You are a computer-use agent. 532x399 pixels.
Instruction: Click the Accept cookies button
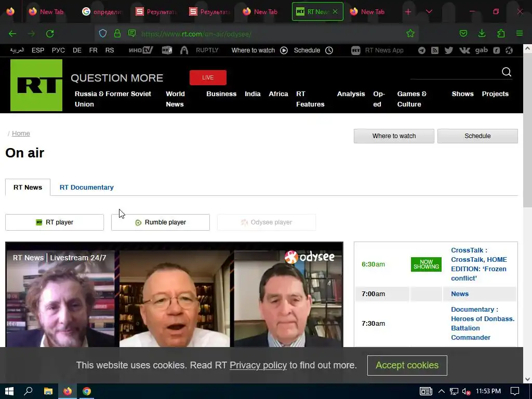click(407, 365)
